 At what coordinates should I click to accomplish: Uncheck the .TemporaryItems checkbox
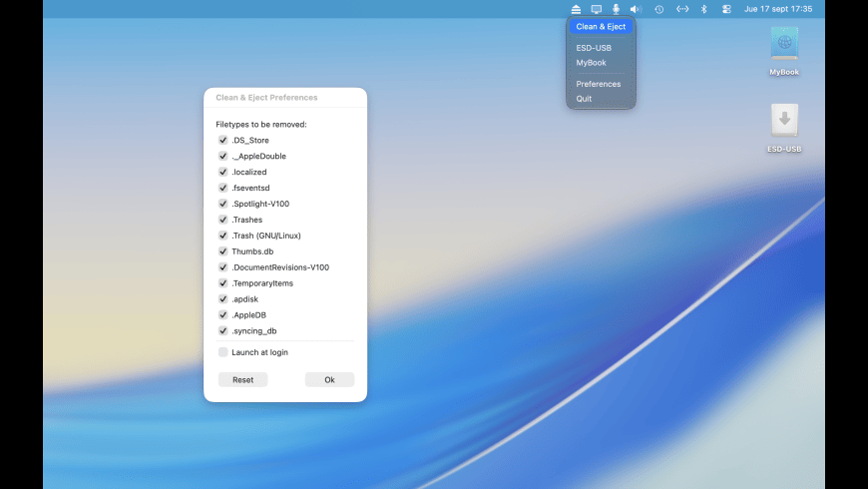click(x=223, y=283)
